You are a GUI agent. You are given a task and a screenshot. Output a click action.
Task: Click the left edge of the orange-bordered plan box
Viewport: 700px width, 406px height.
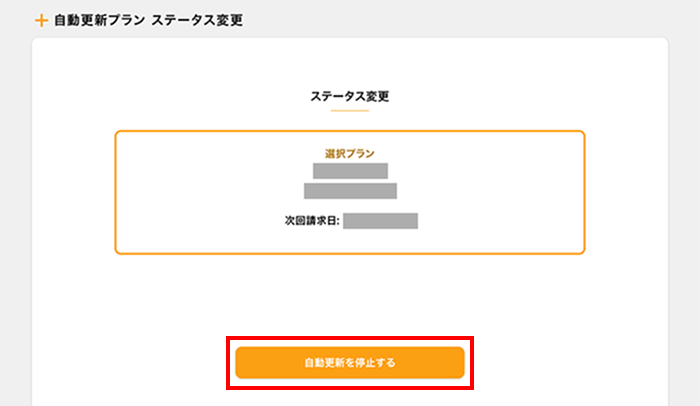tap(116, 192)
